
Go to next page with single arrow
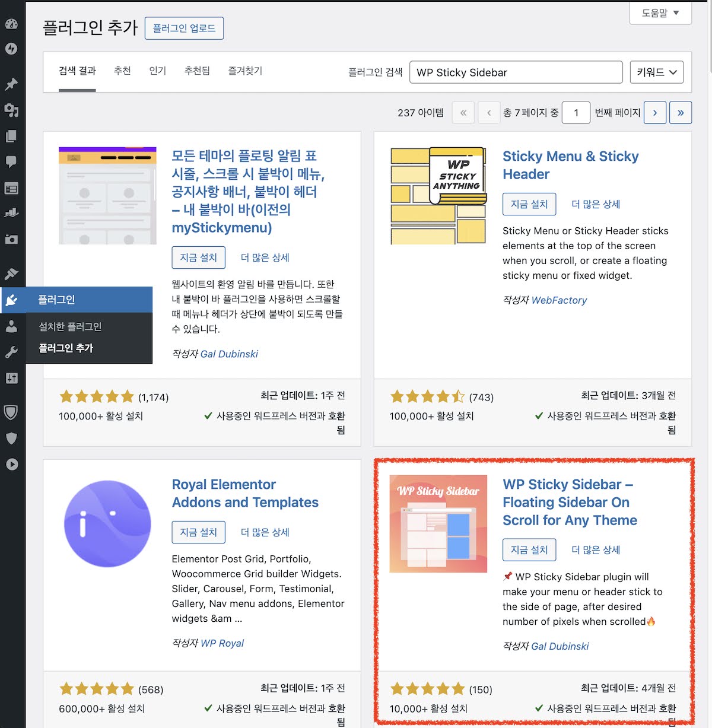(655, 112)
